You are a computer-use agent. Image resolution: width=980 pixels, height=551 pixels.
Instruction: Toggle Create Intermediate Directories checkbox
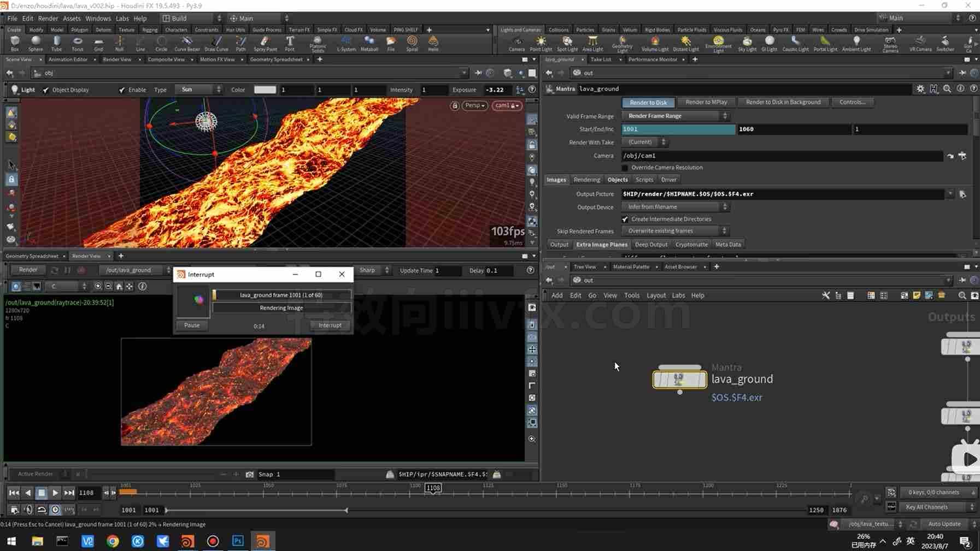coord(625,219)
